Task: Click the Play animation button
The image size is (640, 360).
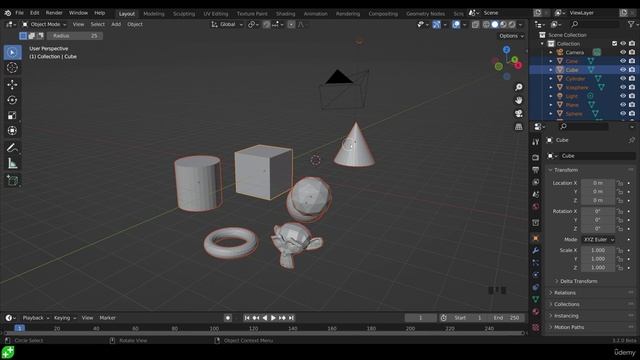Action: click(x=273, y=318)
